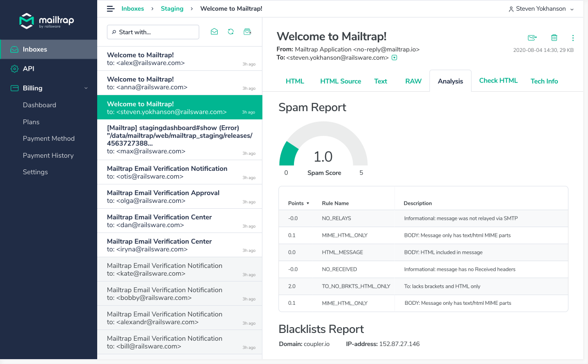
Task: Click the NO_RELAYS rule name
Action: click(336, 218)
